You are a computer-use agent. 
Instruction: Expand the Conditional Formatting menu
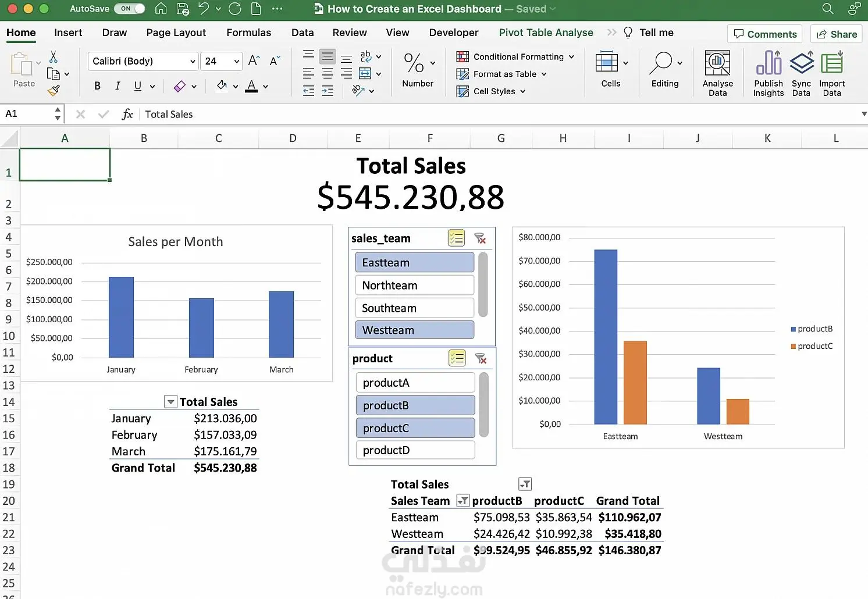571,56
